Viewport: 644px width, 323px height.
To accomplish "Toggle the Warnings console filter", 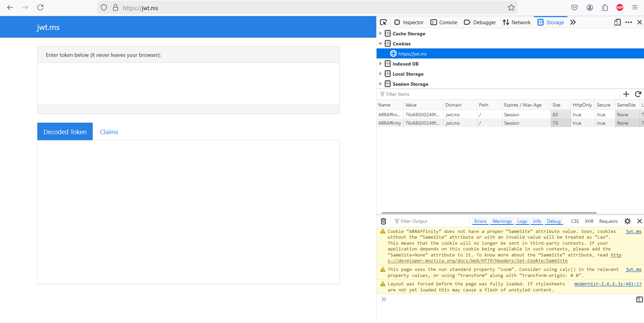I will click(502, 221).
